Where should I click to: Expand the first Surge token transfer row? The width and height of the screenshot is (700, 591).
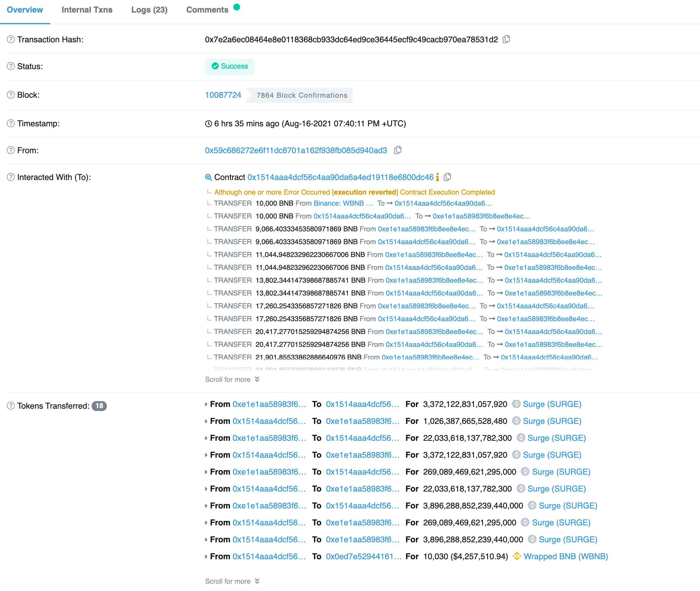pos(206,404)
